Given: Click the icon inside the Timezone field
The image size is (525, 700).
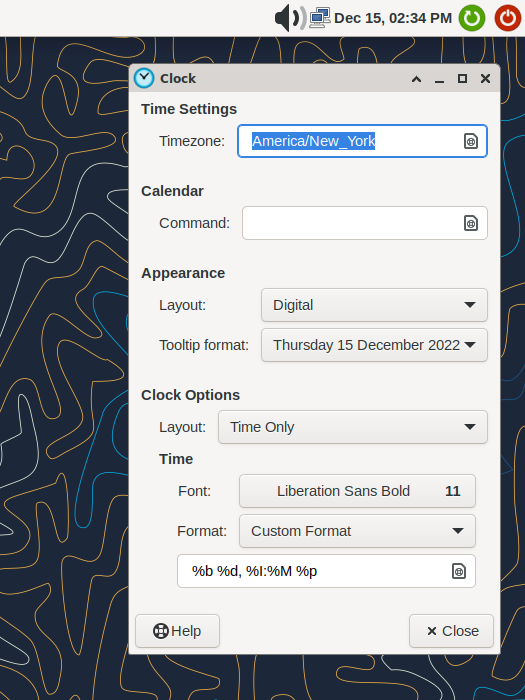Looking at the screenshot, I should click(x=471, y=141).
